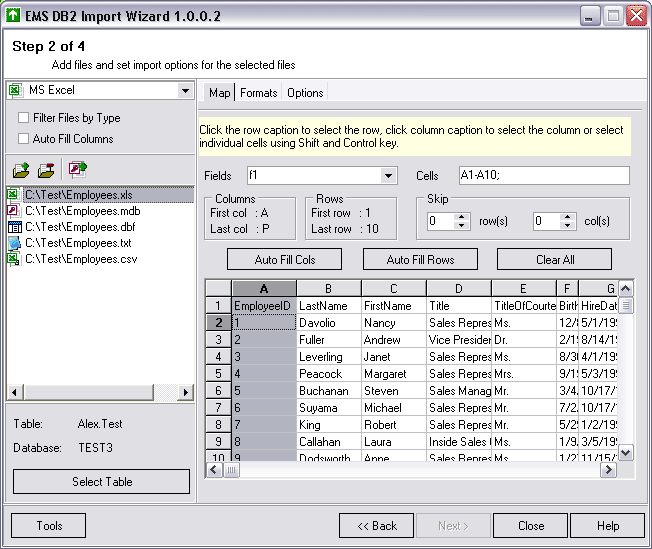652x549 pixels.
Task: Switch to the Map tab
Action: tap(219, 92)
